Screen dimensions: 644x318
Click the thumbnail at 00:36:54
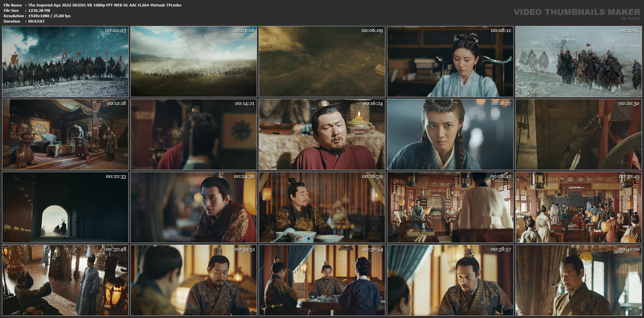[322, 280]
